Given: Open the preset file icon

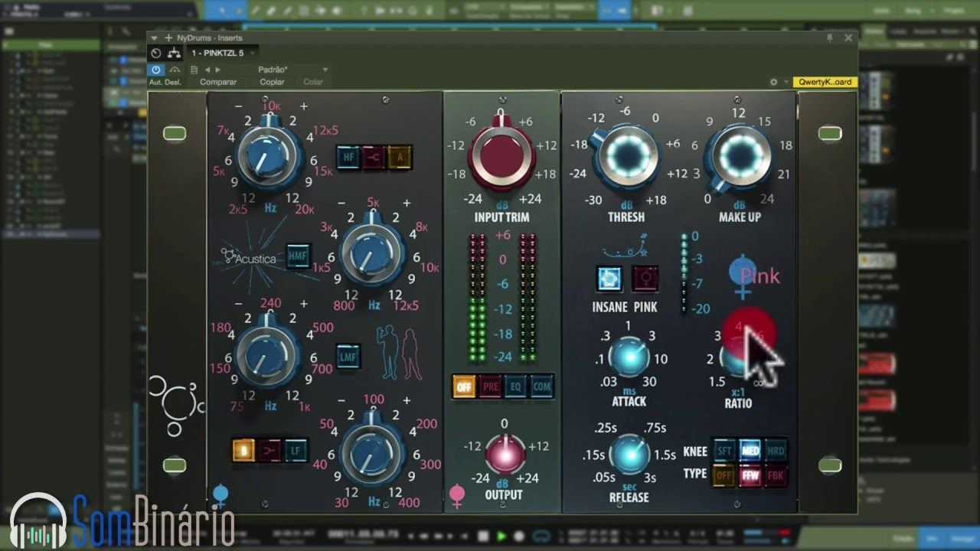Looking at the screenshot, I should (x=194, y=70).
